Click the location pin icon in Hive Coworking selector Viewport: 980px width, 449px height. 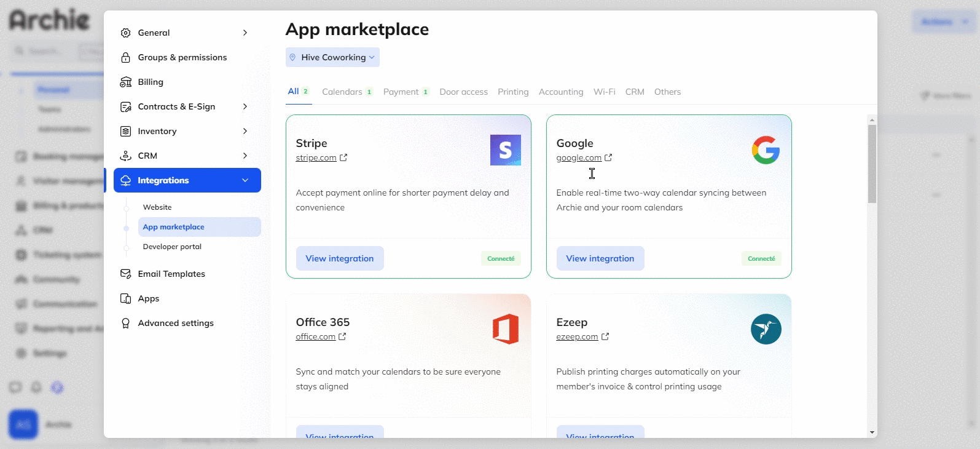tap(292, 57)
